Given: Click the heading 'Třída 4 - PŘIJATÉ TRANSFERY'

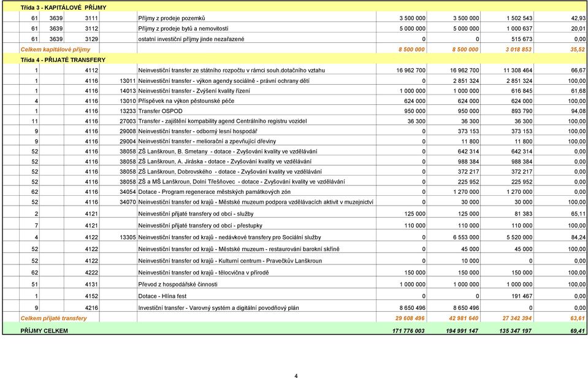Looking at the screenshot, I should click(x=63, y=60).
